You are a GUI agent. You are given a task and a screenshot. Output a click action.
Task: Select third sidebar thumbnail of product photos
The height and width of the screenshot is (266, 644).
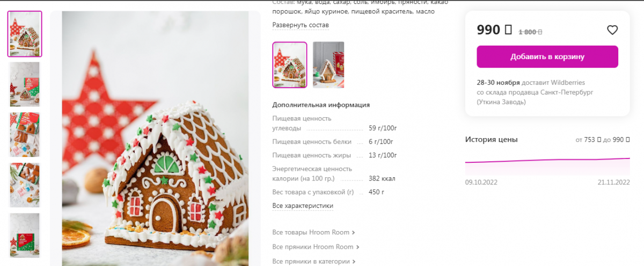(x=25, y=134)
